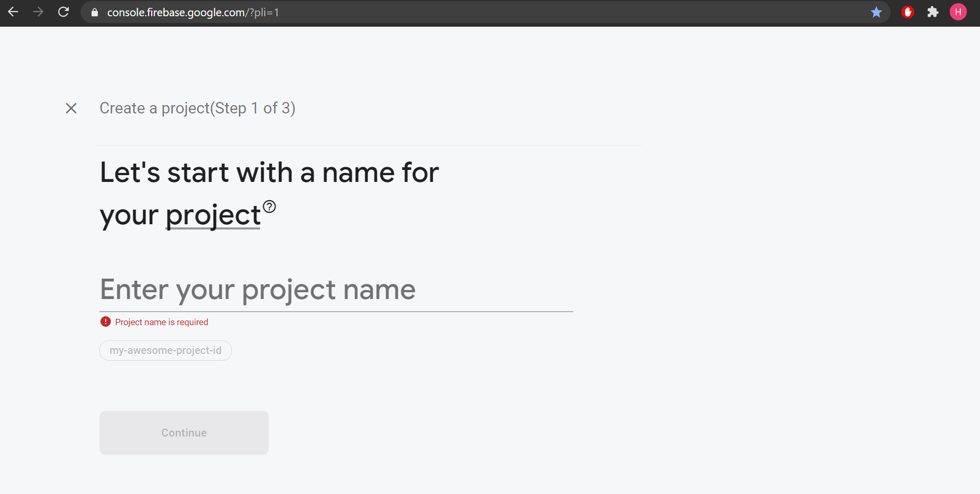980x494 pixels.
Task: Click the my-awesome-project-id chip
Action: tap(165, 350)
